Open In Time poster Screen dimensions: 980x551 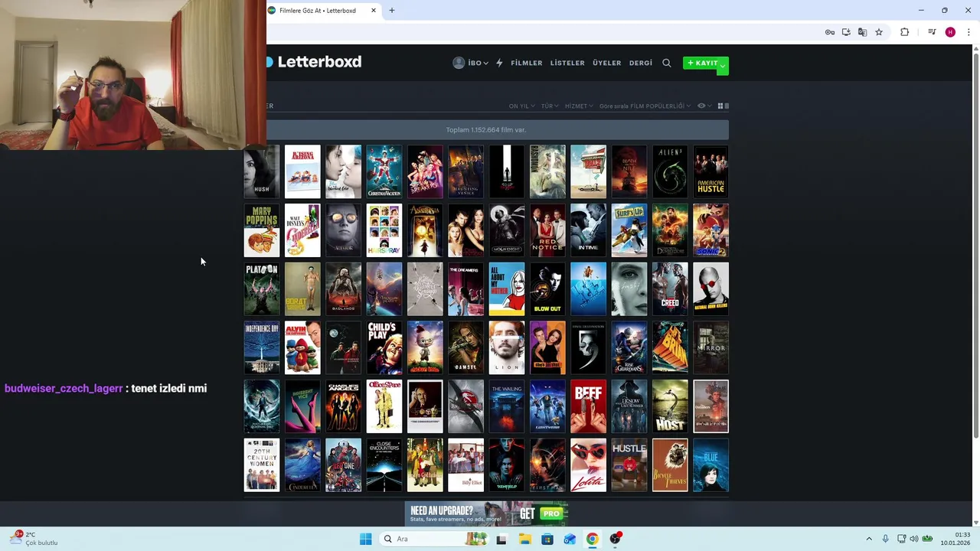click(588, 230)
